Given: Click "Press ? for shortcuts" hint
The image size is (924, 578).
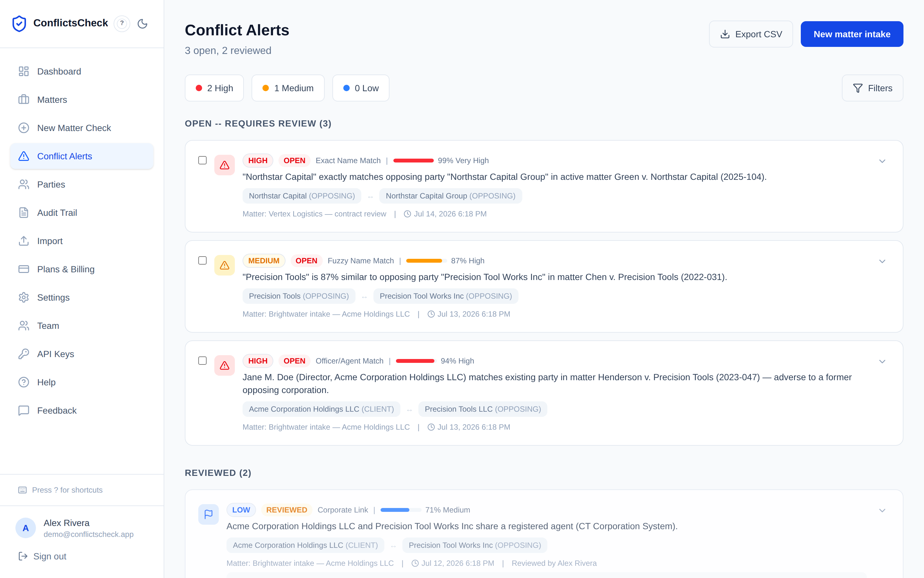Looking at the screenshot, I should (67, 490).
